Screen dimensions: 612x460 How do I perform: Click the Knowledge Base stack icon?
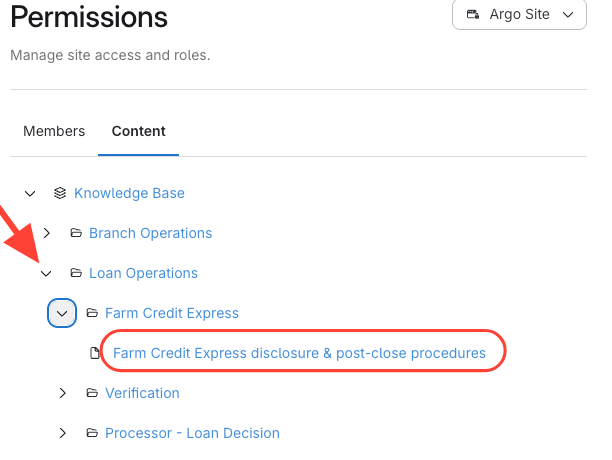60,193
